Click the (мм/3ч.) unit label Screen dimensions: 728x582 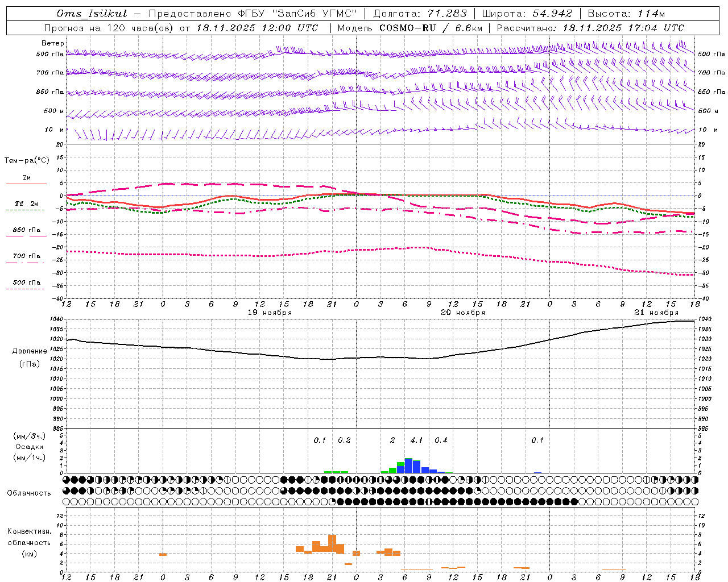pyautogui.click(x=30, y=436)
